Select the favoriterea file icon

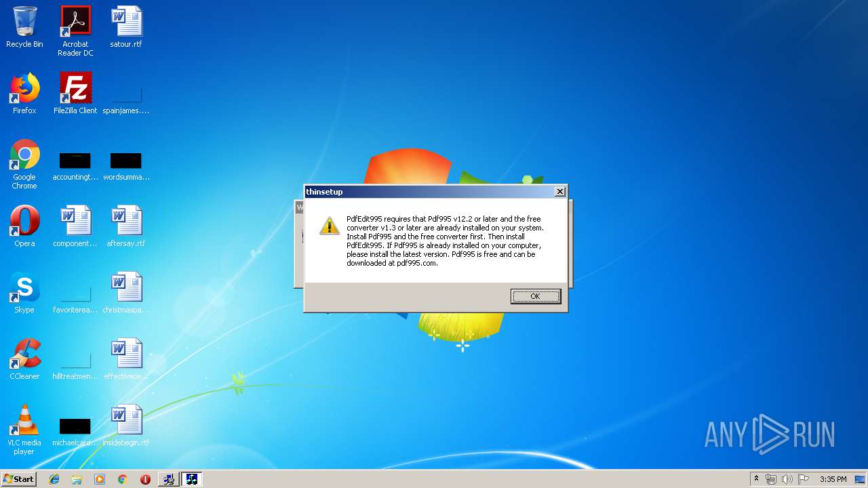(75, 298)
